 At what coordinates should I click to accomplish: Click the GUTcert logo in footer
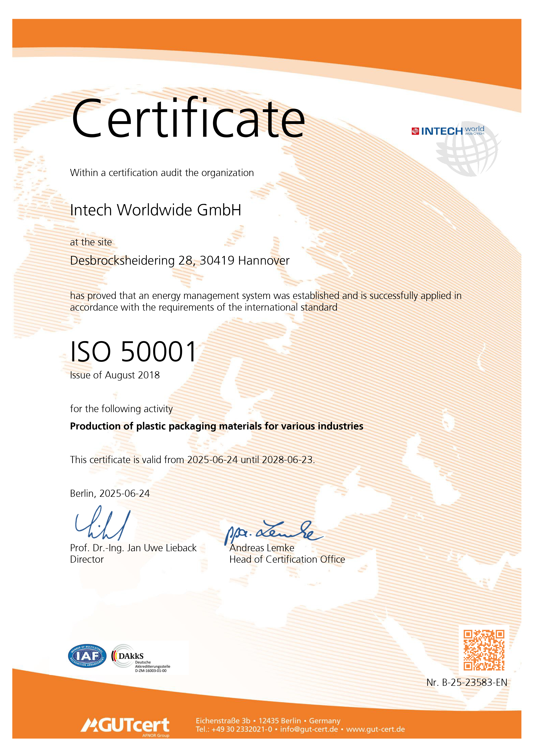[x=125, y=727]
